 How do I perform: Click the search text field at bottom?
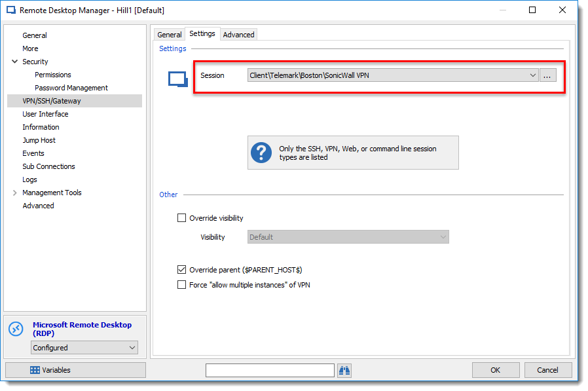click(270, 371)
